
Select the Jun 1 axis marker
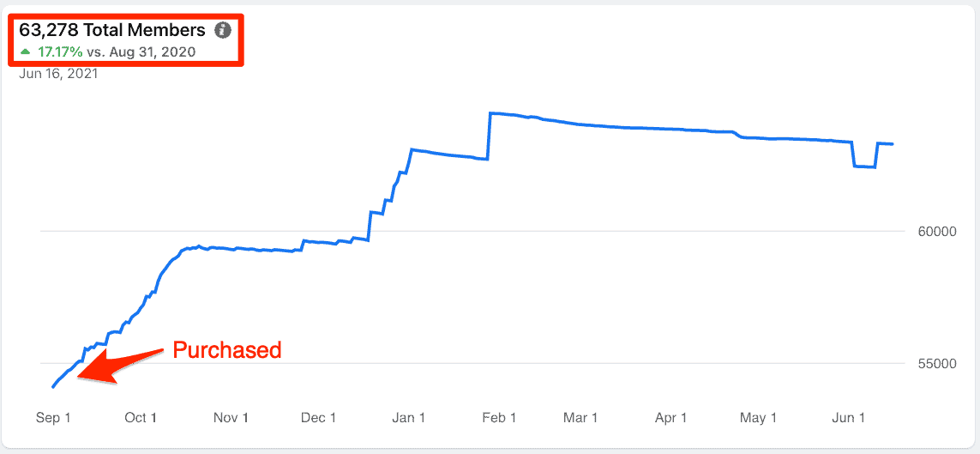pos(848,418)
